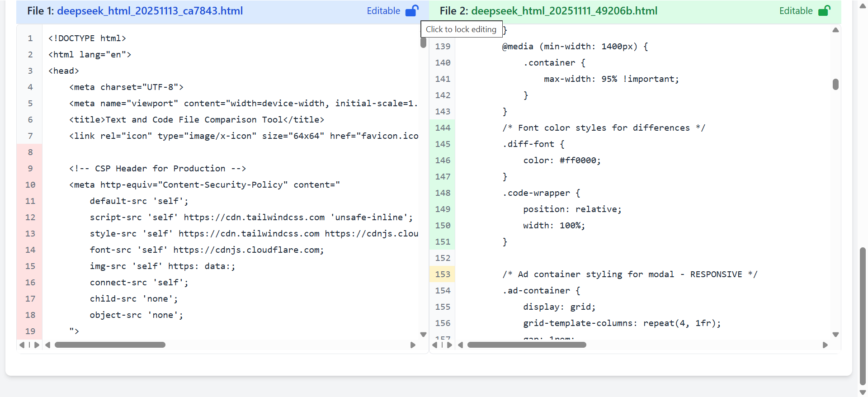Click the title tag line in File 1
The height and width of the screenshot is (397, 868).
197,119
